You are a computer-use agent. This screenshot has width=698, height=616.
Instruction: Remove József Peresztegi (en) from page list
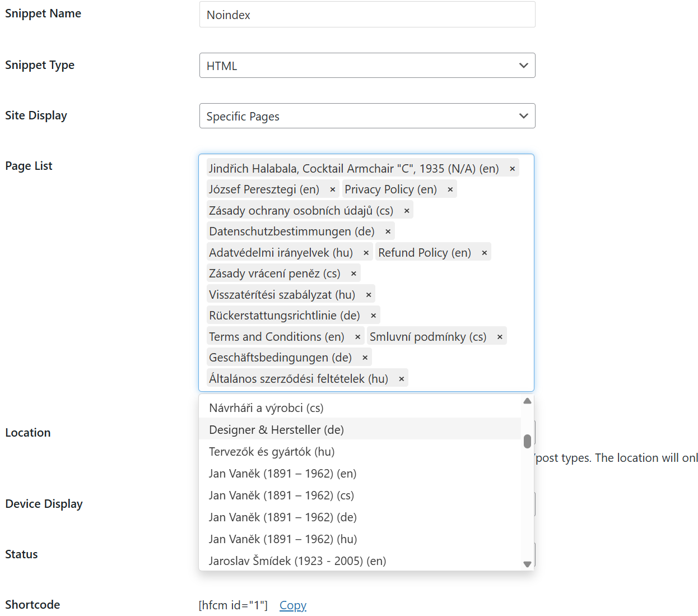coord(333,190)
